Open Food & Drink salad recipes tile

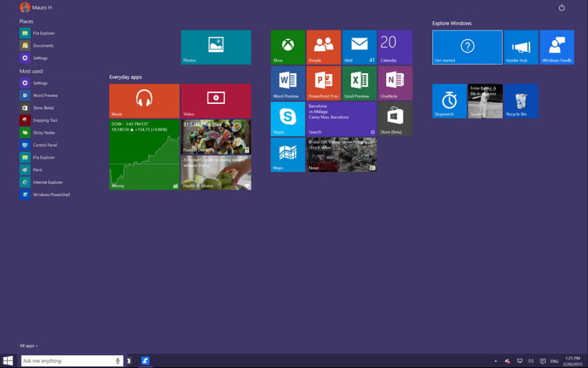pyautogui.click(x=216, y=137)
